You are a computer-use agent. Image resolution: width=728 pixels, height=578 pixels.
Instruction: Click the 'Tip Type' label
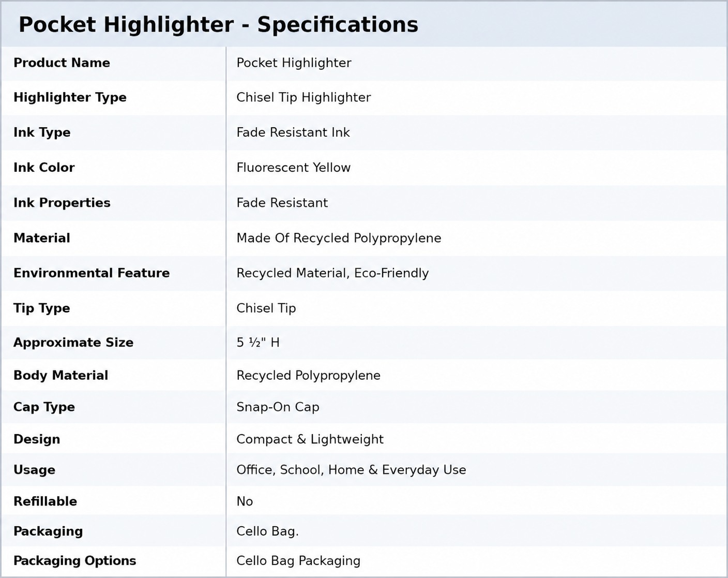41,308
